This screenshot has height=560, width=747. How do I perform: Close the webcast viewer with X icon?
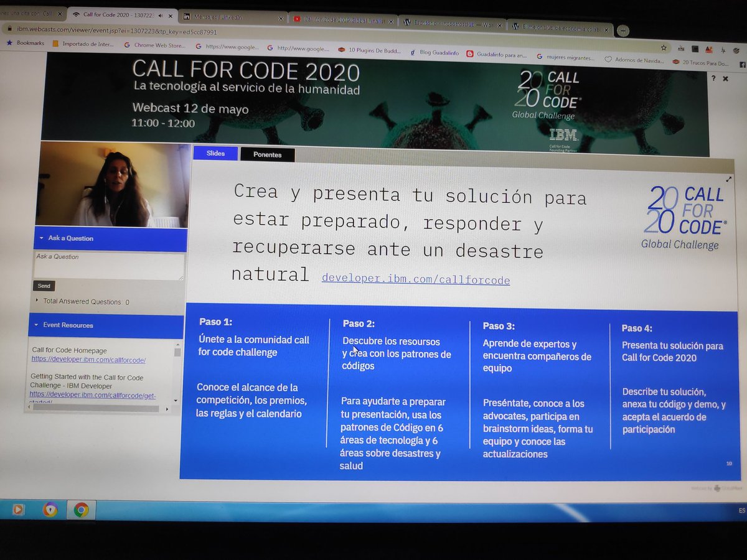(725, 78)
